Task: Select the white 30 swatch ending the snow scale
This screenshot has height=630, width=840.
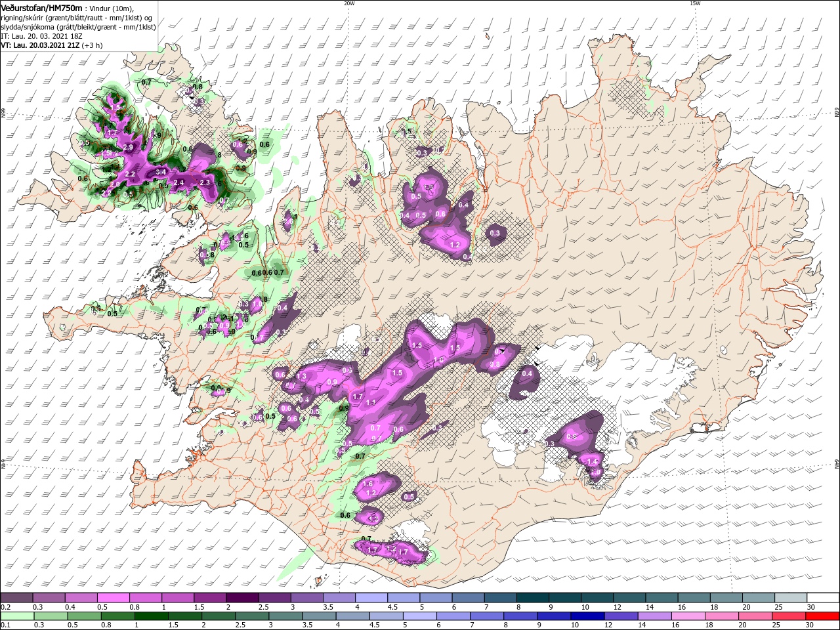Action: click(x=823, y=598)
